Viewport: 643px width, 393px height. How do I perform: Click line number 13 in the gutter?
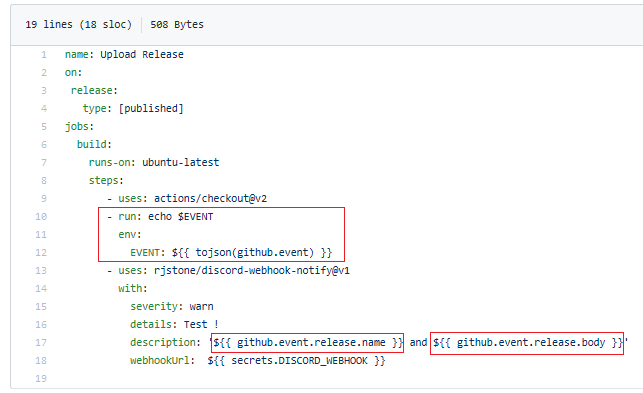[x=41, y=271]
